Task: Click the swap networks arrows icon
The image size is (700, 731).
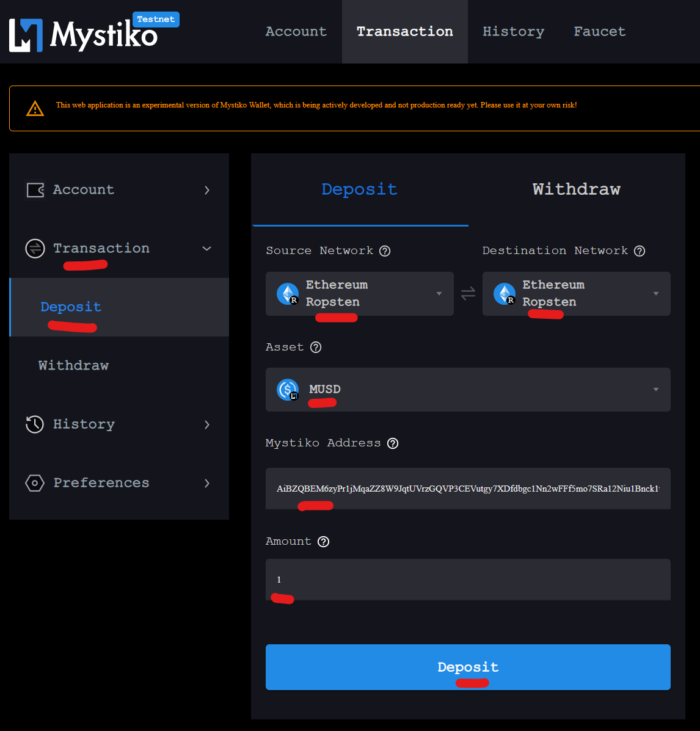Action: [x=468, y=294]
